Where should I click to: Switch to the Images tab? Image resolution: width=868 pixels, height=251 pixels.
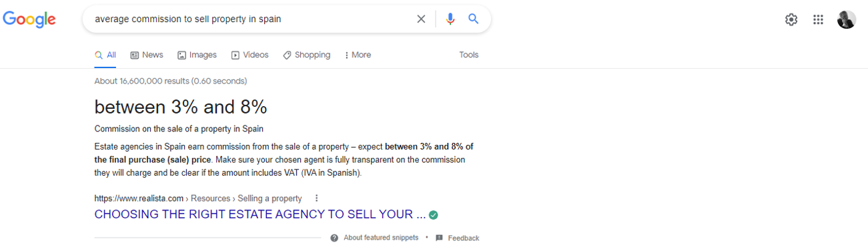[x=197, y=55]
